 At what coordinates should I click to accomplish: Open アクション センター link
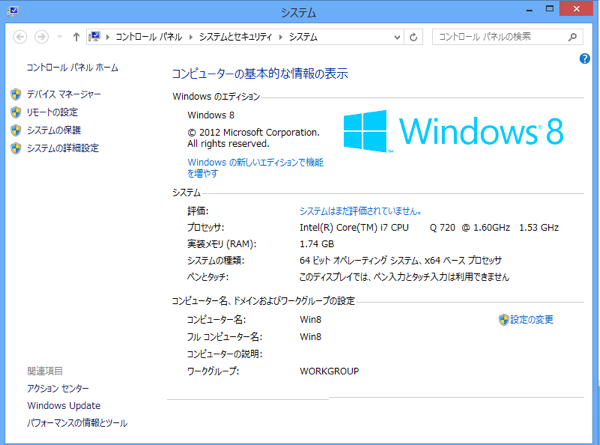point(58,389)
